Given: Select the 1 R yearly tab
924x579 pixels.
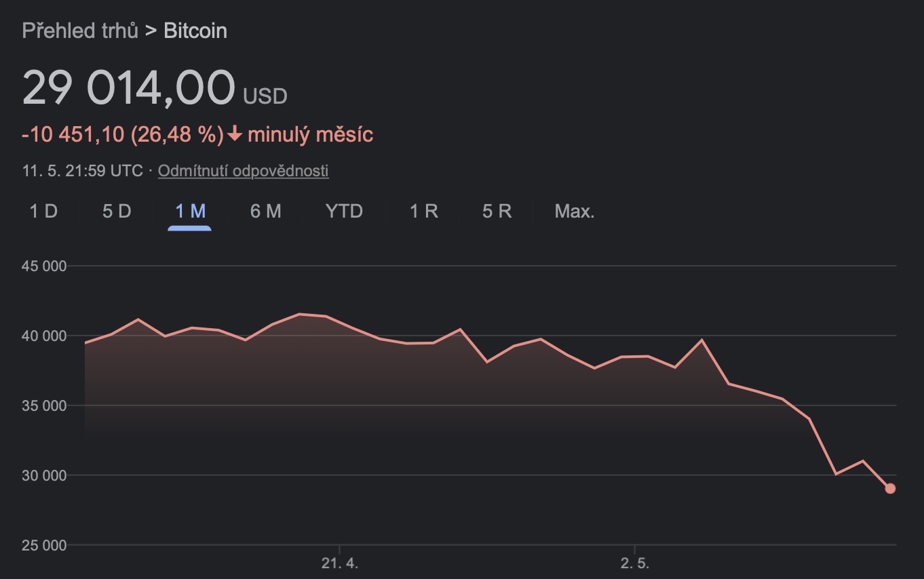Looking at the screenshot, I should [424, 212].
